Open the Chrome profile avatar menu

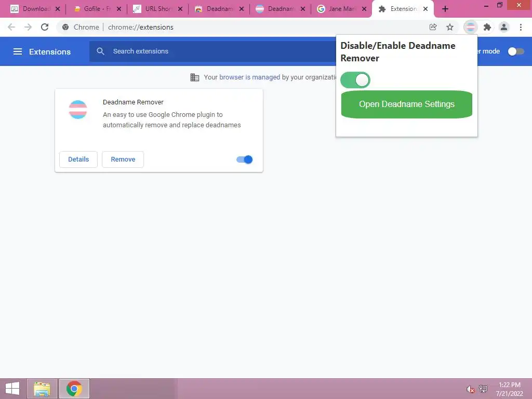(504, 27)
